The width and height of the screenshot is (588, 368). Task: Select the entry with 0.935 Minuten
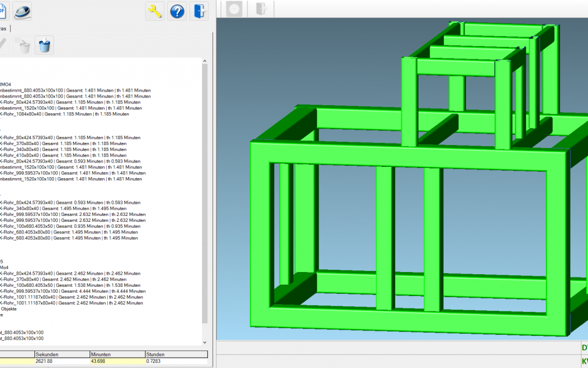point(70,226)
